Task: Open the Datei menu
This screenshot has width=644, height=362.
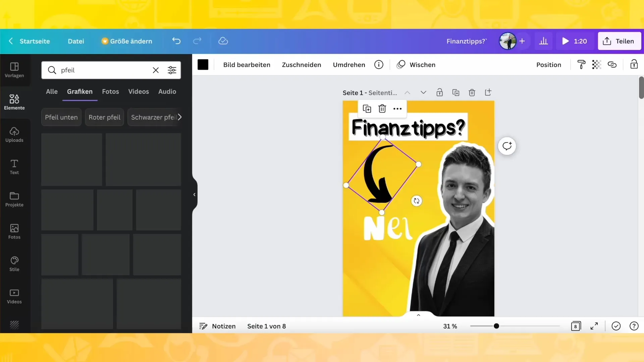Action: coord(75,41)
